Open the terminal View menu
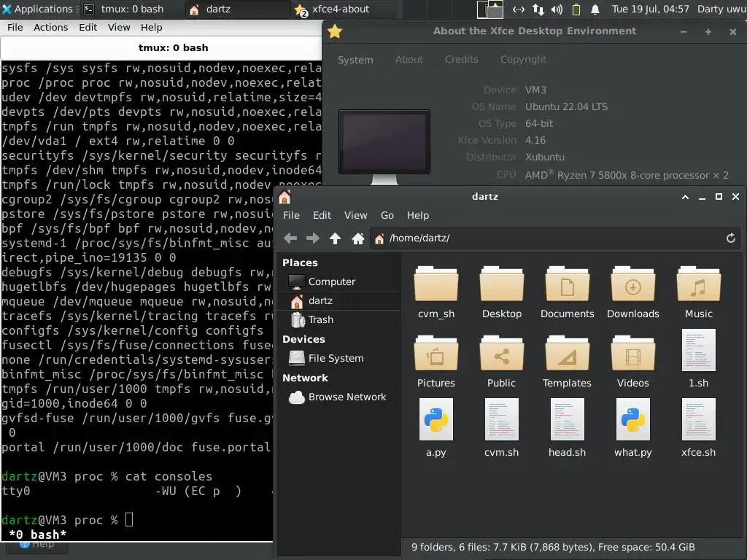 (119, 28)
